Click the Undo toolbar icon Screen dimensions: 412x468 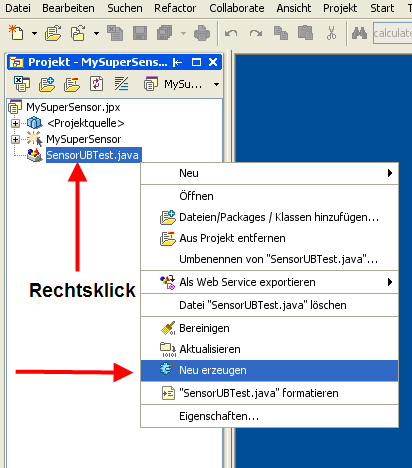click(x=231, y=33)
